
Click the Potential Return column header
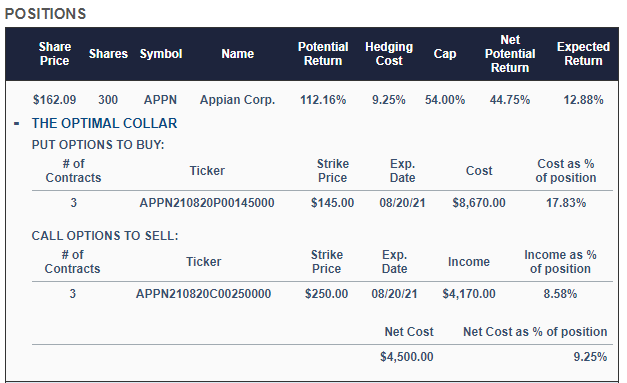point(323,54)
